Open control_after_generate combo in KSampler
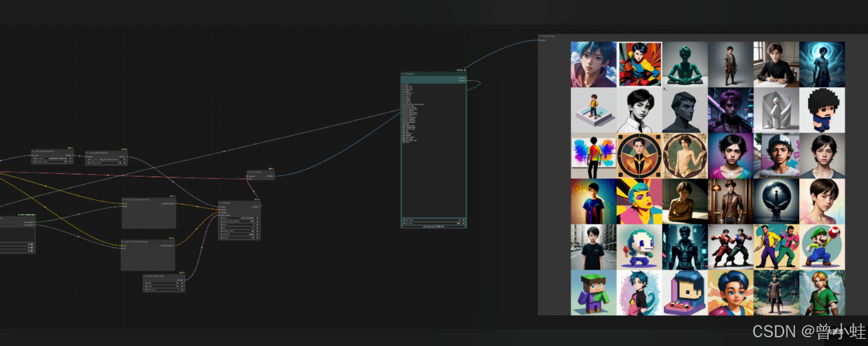Screen dimensions: 868x346 (x=240, y=221)
